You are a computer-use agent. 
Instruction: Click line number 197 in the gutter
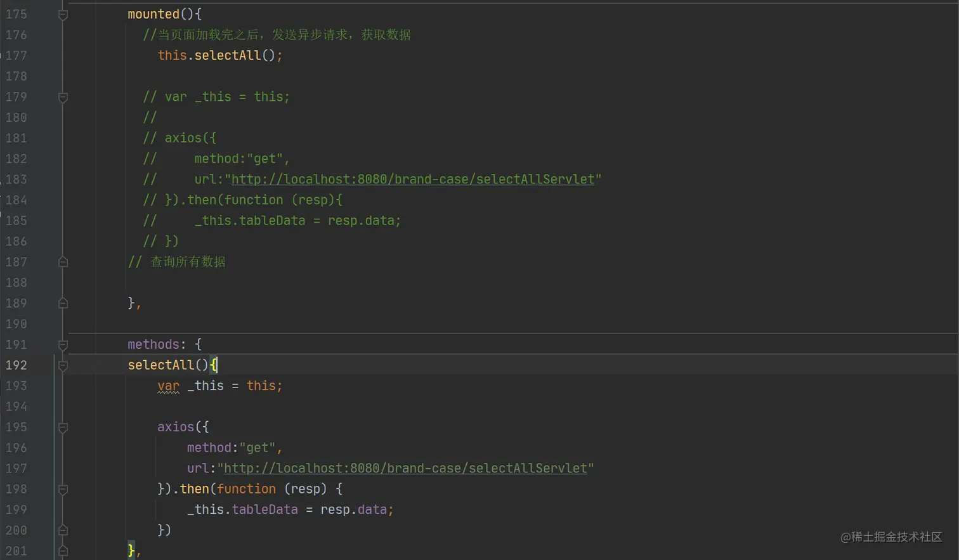(16, 468)
